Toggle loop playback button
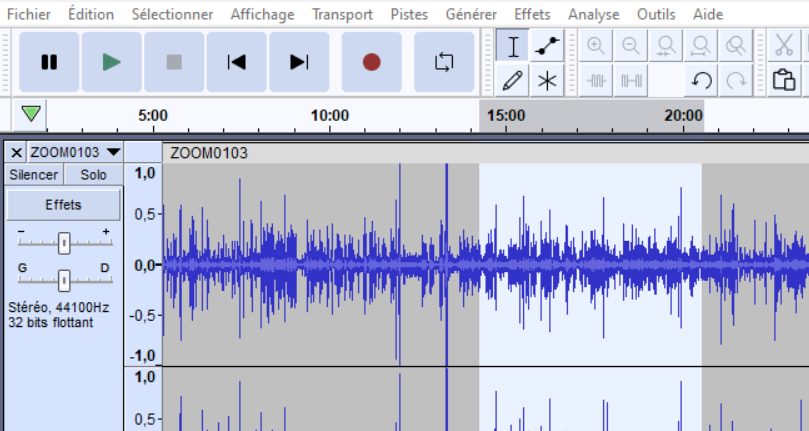This screenshot has height=431, width=809. (x=444, y=62)
